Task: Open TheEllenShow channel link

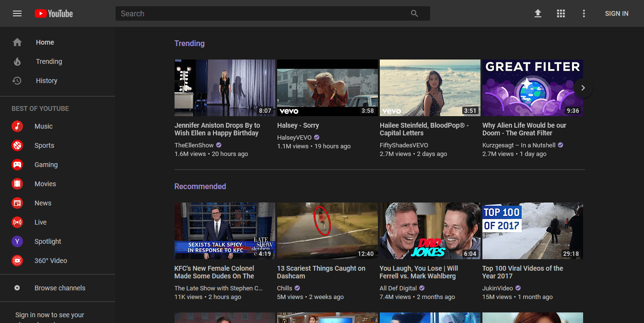Action: tap(194, 145)
